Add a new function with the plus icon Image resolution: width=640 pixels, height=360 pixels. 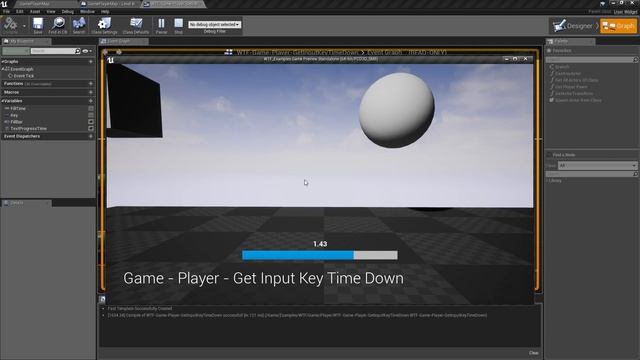coord(91,84)
